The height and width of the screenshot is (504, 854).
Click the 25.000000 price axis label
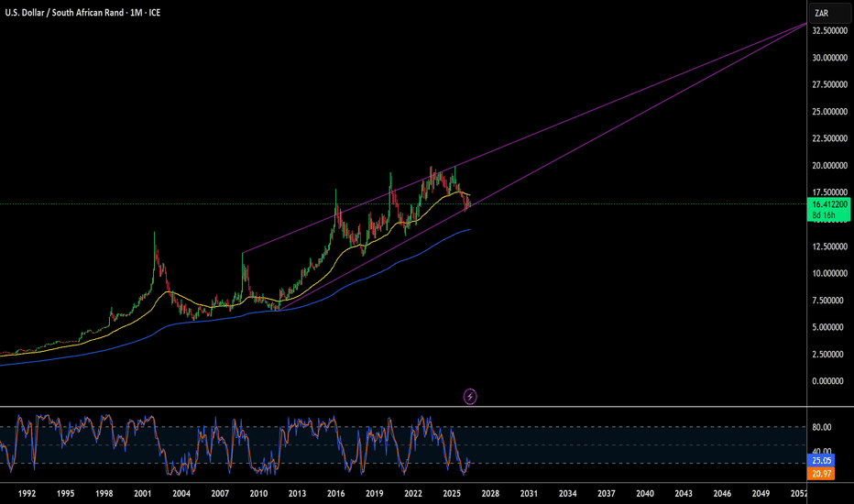point(829,112)
